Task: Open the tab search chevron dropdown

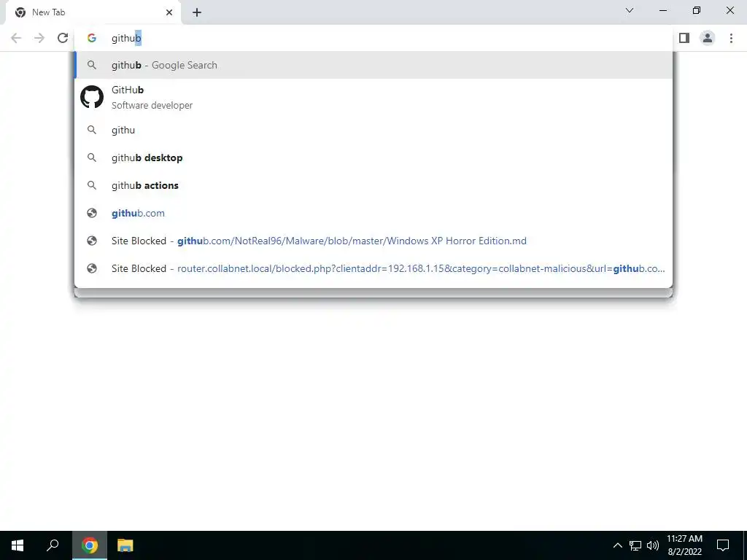Action: click(630, 10)
